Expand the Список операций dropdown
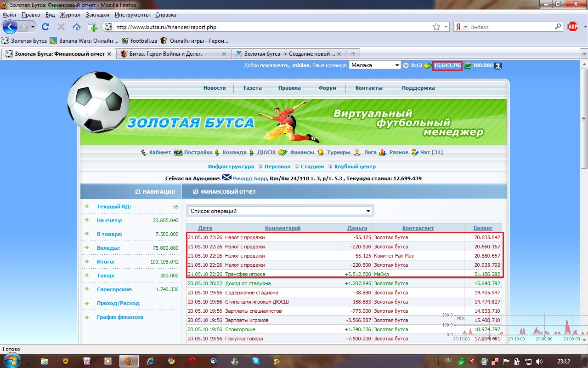This screenshot has width=588, height=368. click(x=280, y=211)
